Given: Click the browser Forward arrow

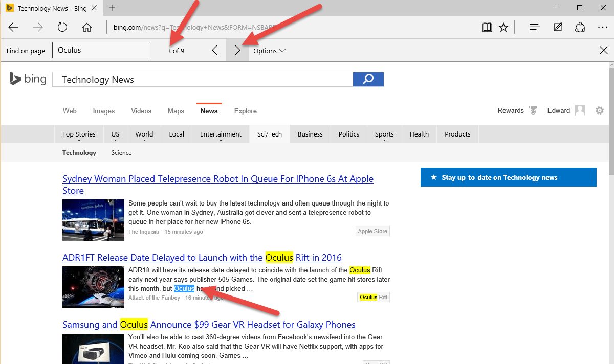Looking at the screenshot, I should [x=37, y=27].
